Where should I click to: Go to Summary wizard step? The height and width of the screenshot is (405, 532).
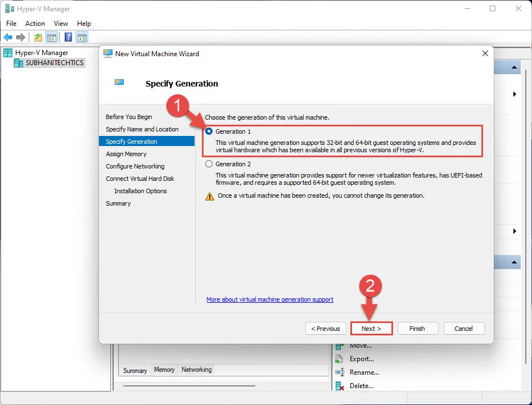point(118,203)
